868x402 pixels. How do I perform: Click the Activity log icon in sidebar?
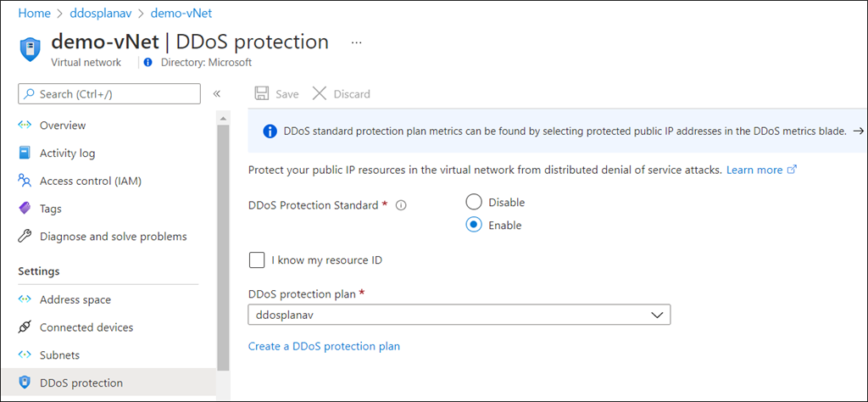tap(25, 154)
